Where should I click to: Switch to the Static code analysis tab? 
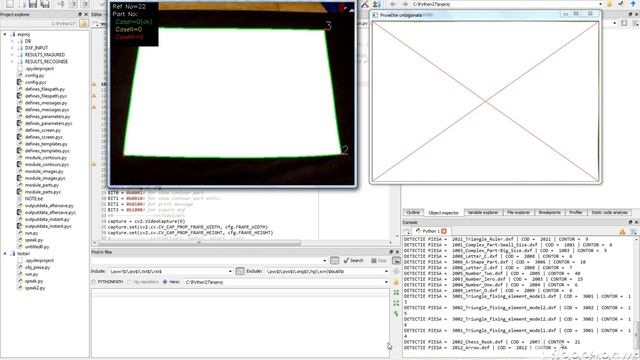(x=609, y=213)
